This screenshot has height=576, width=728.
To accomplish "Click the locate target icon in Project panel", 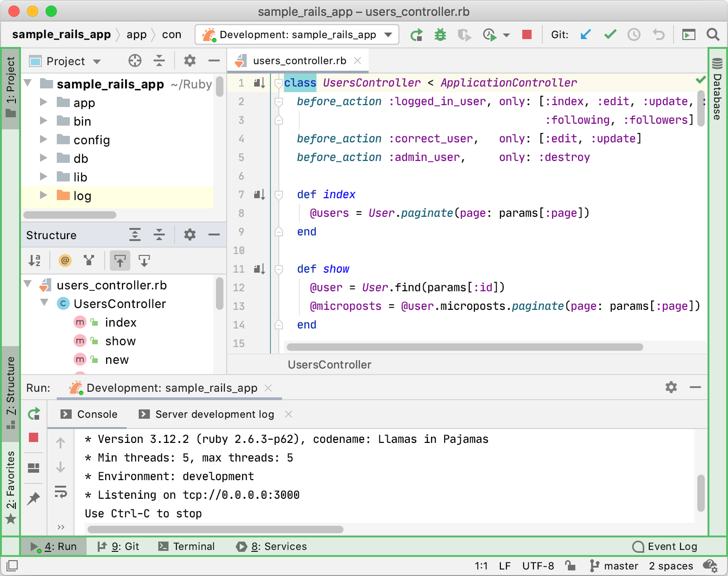I will 135,61.
